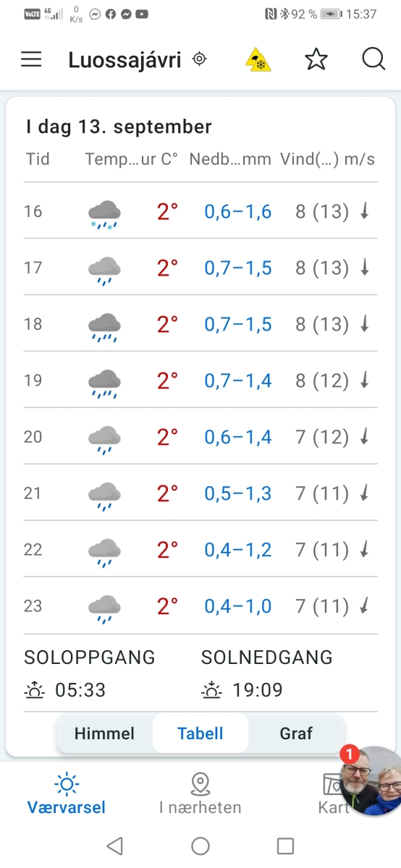Open the yellow weather warning icon
This screenshot has height=868, width=401.
pyautogui.click(x=258, y=60)
